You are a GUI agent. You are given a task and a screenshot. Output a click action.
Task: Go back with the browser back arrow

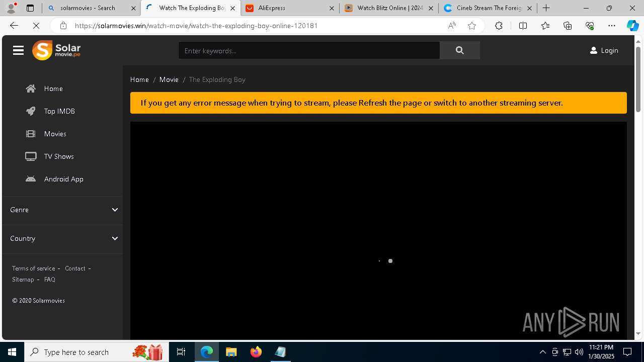point(14,26)
